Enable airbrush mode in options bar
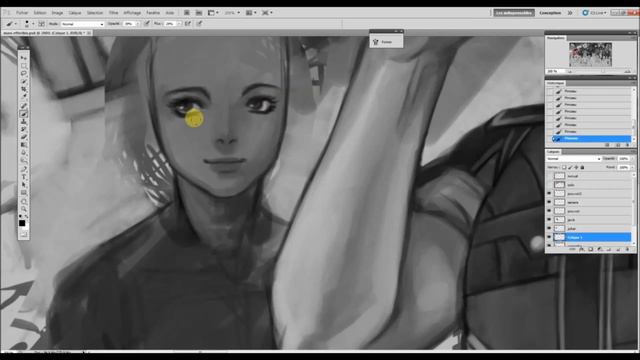The width and height of the screenshot is (640, 360). click(188, 23)
